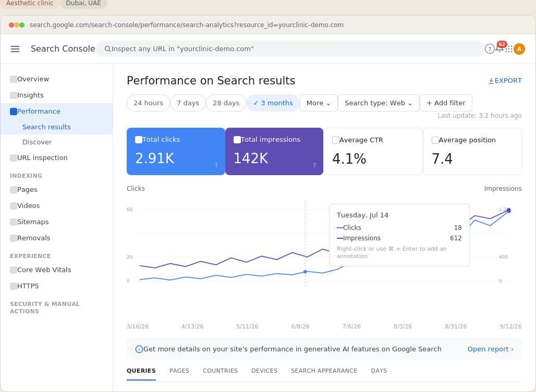Open the Sitemaps report
This screenshot has width=536, height=392.
click(x=57, y=222)
